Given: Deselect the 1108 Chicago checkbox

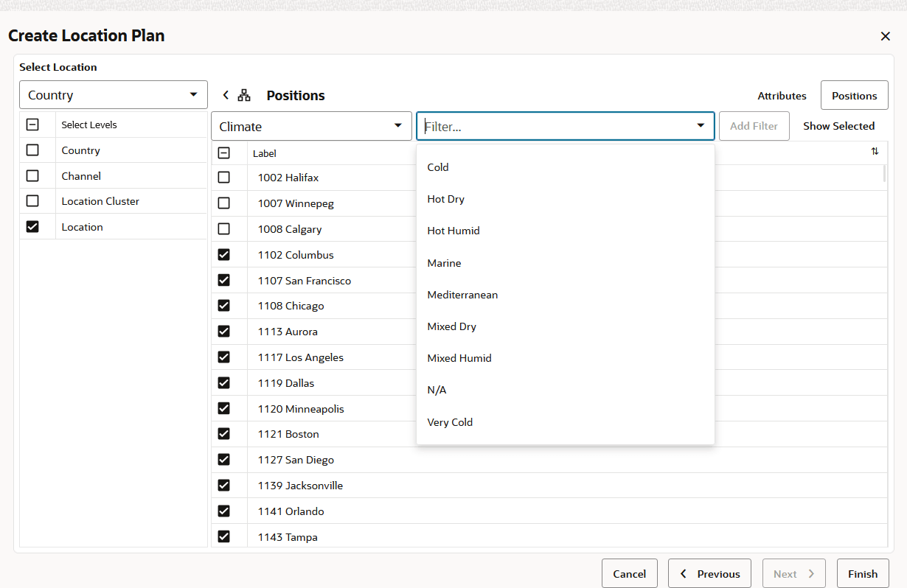Looking at the screenshot, I should 224,306.
